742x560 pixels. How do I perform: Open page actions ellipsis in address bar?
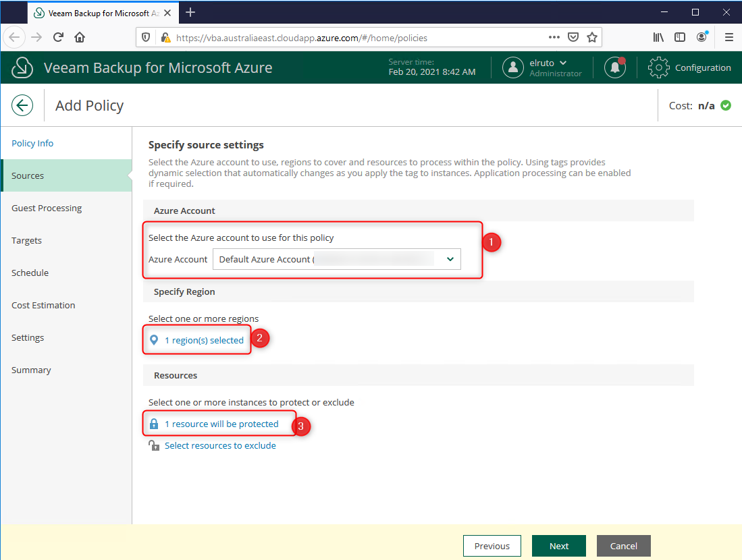click(x=554, y=38)
